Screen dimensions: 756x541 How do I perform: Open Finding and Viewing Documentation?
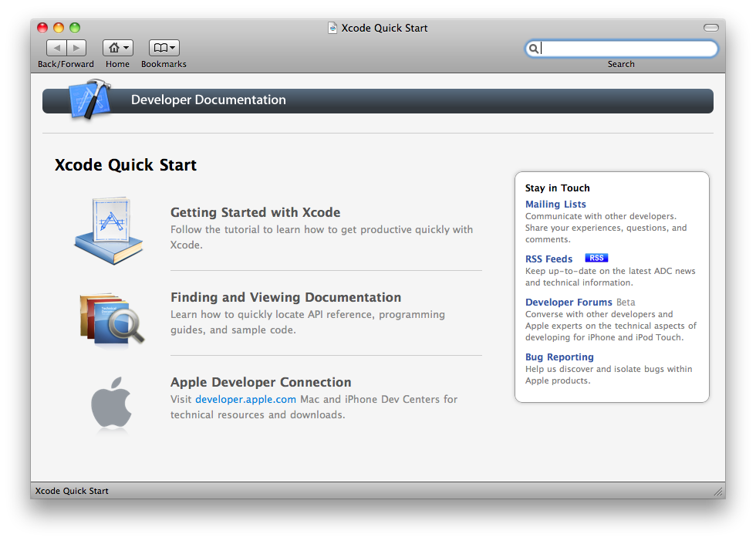(x=285, y=297)
